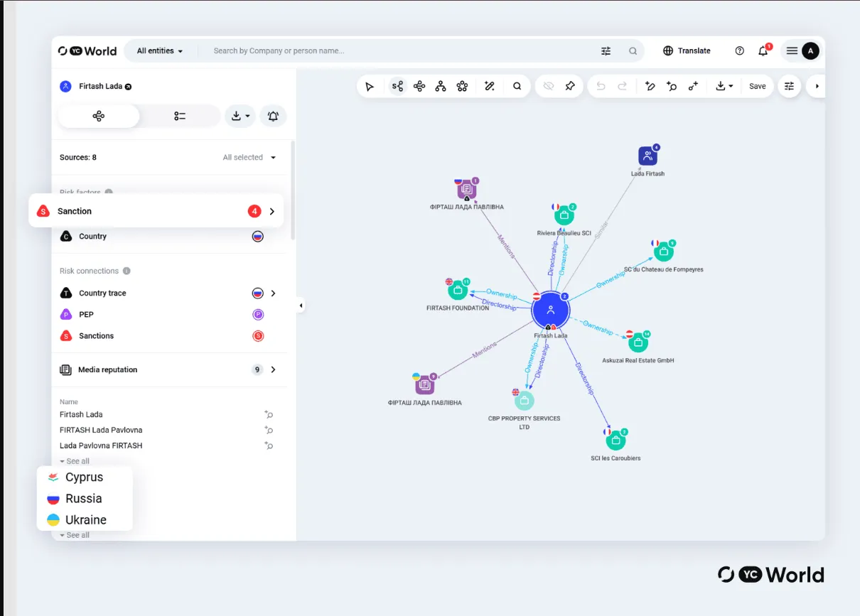The image size is (860, 616).
Task: Click the magic wand tool icon
Action: (x=489, y=86)
